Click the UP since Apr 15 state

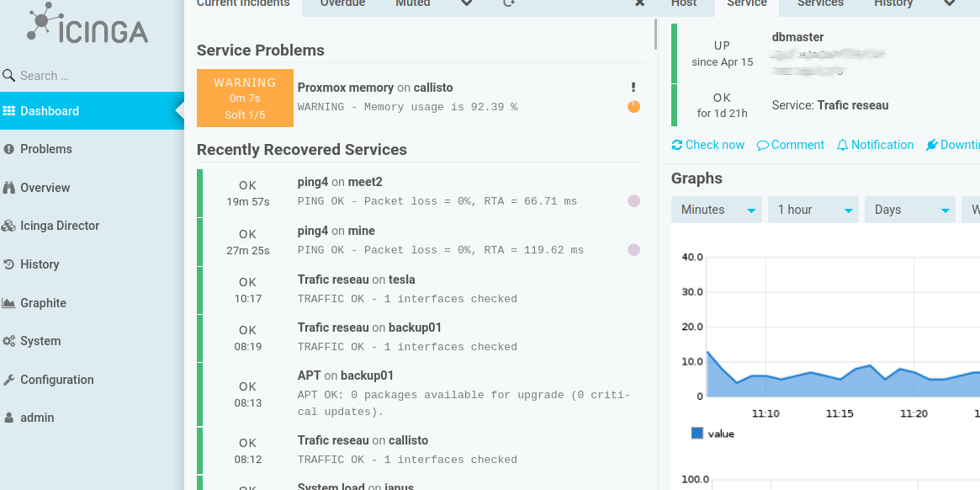coord(722,54)
